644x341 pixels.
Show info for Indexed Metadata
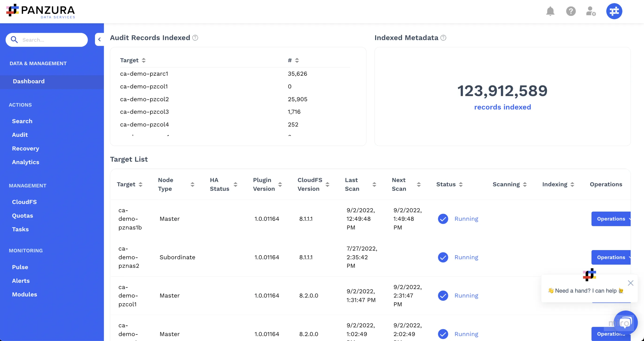click(443, 38)
